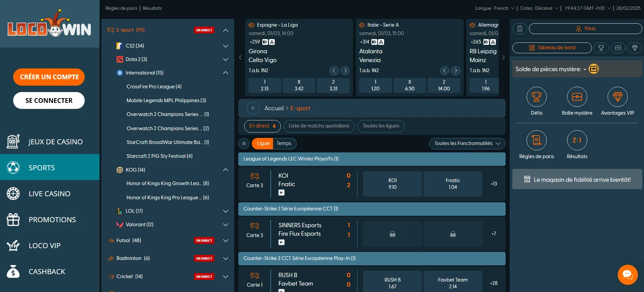644x292 pixels.
Task: Open the bet slip icon
Action: coord(520,29)
